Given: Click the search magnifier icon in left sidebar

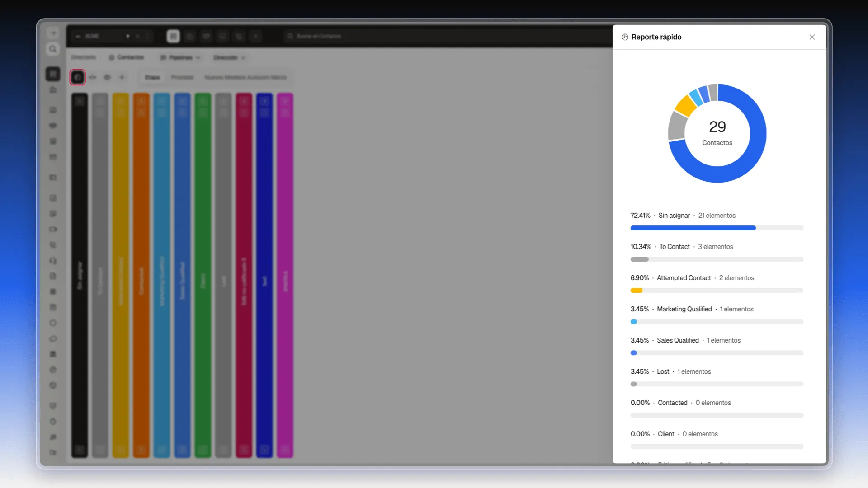Looking at the screenshot, I should (x=53, y=49).
